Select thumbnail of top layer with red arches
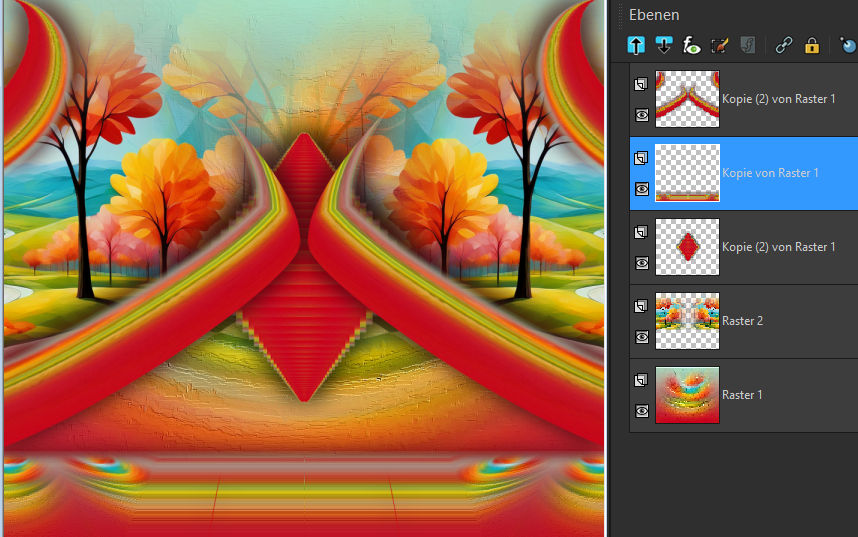This screenshot has height=537, width=858. tap(687, 99)
